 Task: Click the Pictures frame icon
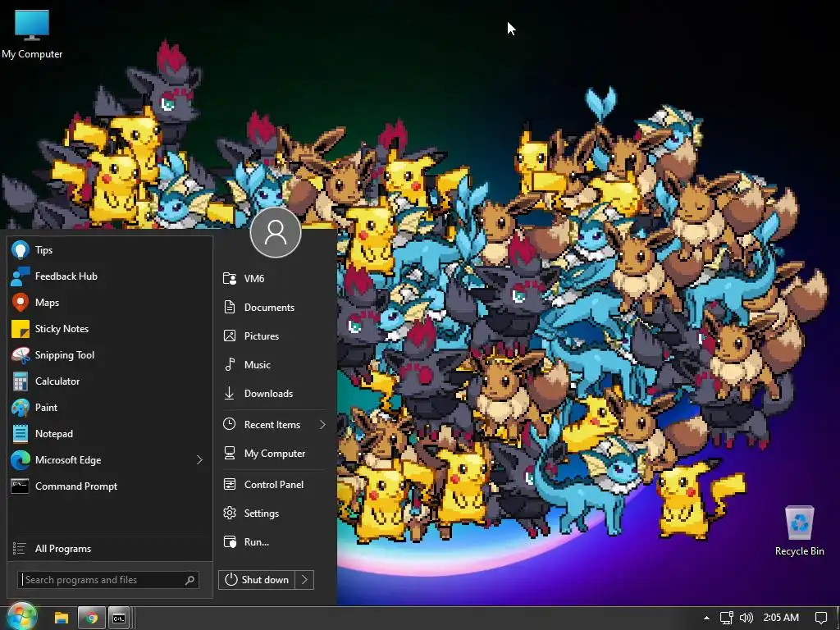click(230, 336)
